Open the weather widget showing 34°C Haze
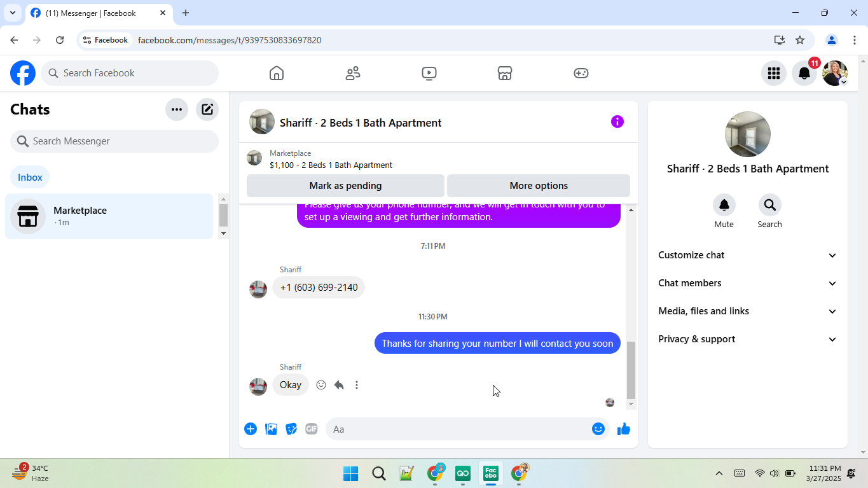The image size is (868, 488). (x=31, y=473)
